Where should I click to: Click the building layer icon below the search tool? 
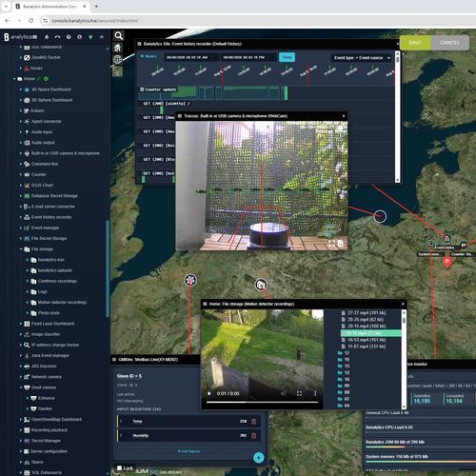[118, 48]
